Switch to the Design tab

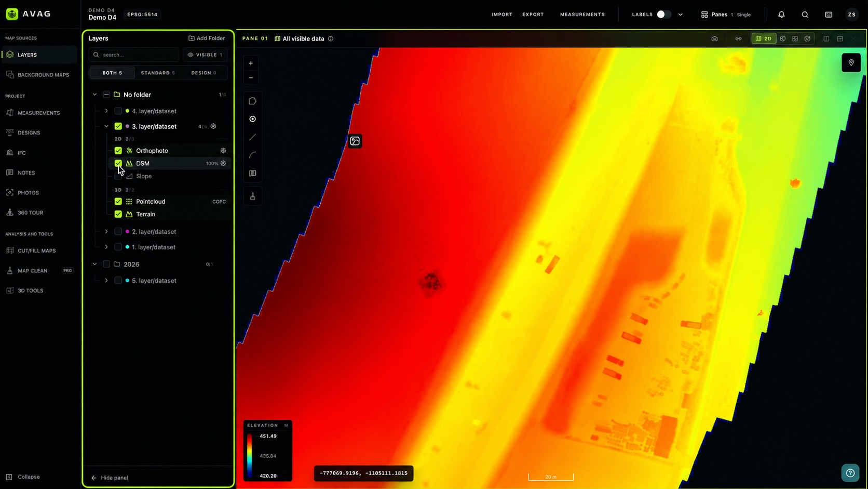coord(204,73)
